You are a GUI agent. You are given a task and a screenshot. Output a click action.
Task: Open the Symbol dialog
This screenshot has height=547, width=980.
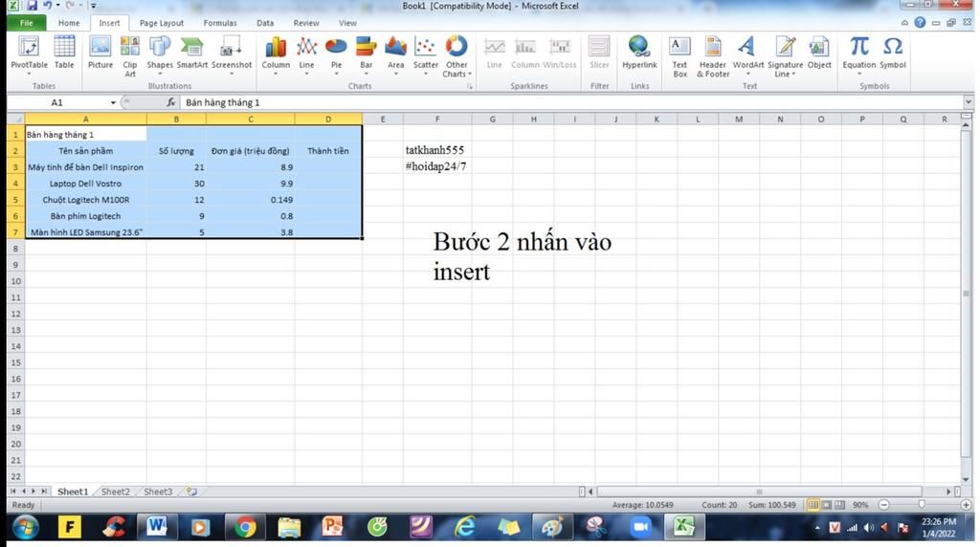(893, 53)
